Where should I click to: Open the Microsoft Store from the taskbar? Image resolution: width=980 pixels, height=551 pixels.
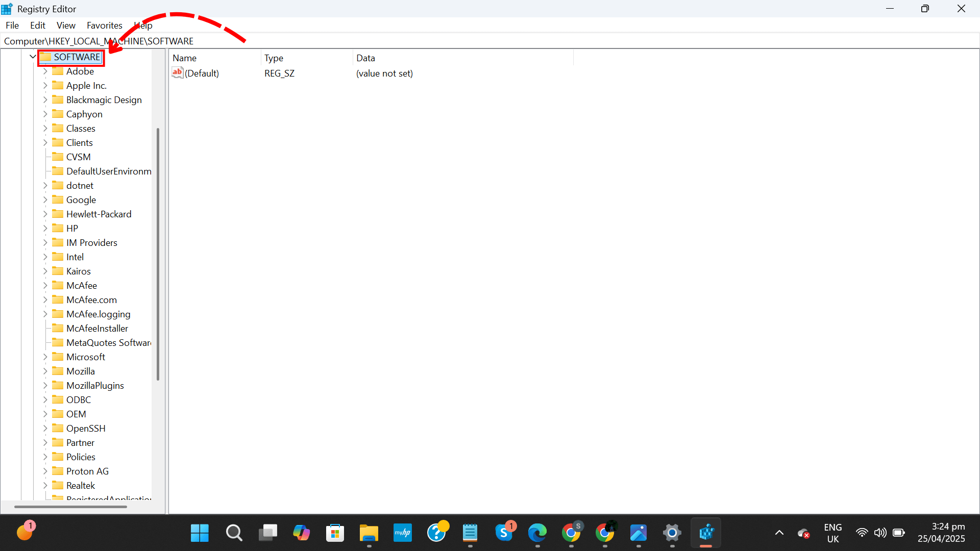[x=335, y=532]
